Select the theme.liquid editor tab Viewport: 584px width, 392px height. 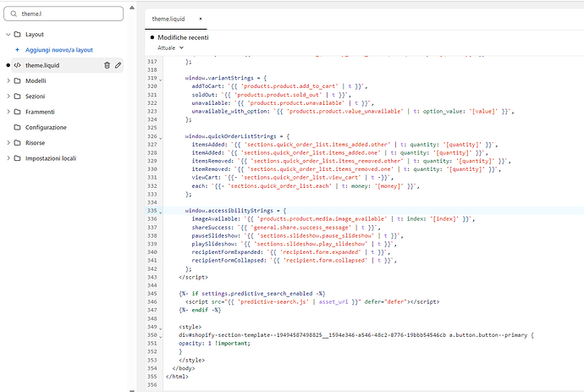tap(170, 18)
